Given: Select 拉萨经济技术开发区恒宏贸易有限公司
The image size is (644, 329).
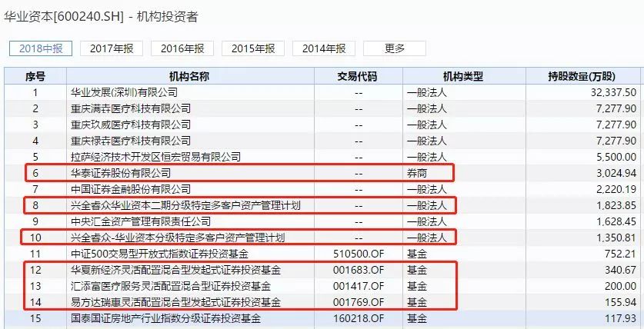Looking at the screenshot, I should pyautogui.click(x=155, y=157).
